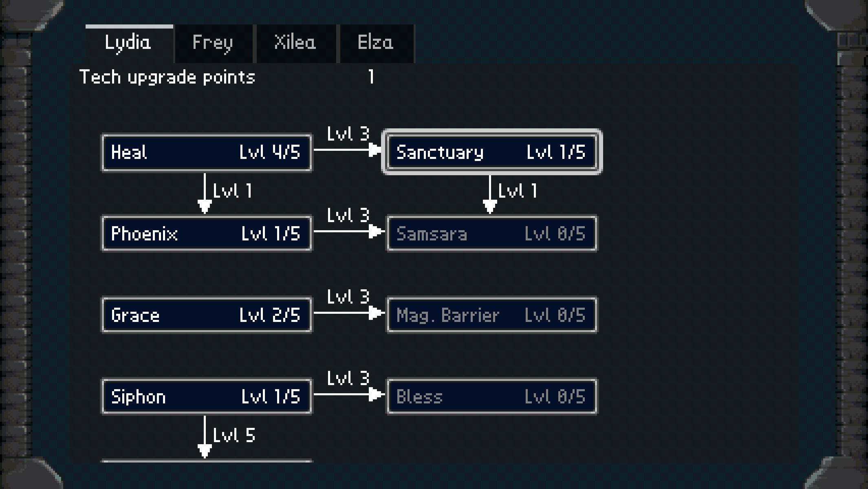
Task: Select the Sanctuary skill node
Action: pos(491,152)
